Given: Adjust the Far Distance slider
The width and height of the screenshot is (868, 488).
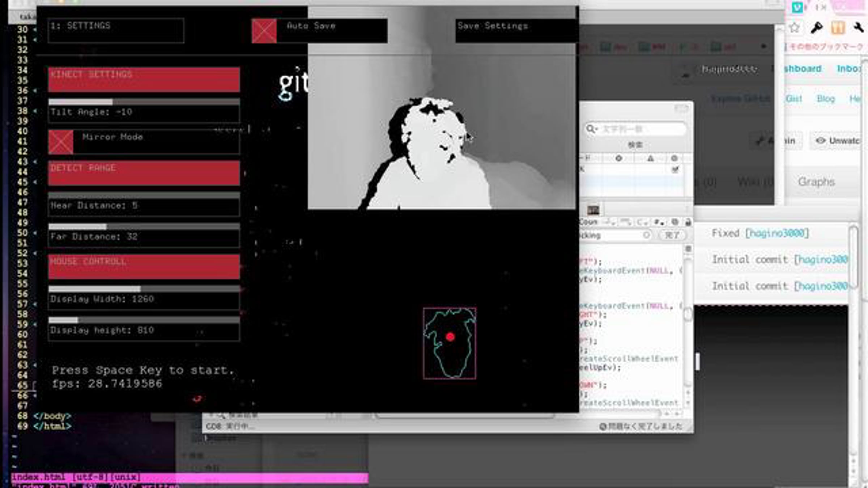Looking at the screenshot, I should coord(144,227).
